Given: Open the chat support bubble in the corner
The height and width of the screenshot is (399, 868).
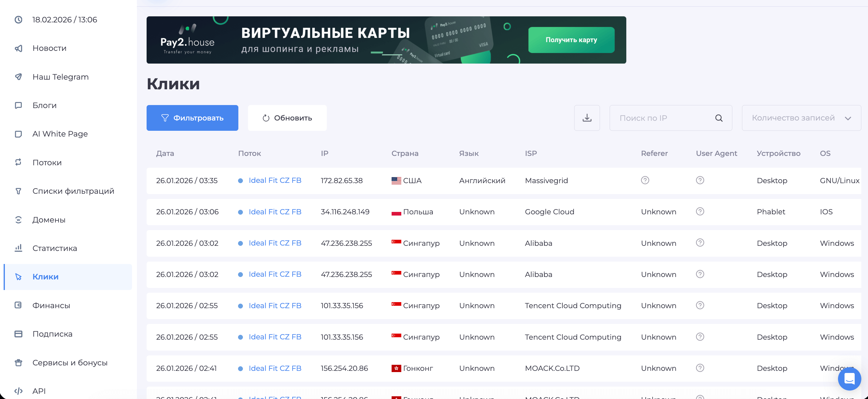Looking at the screenshot, I should pos(849,379).
